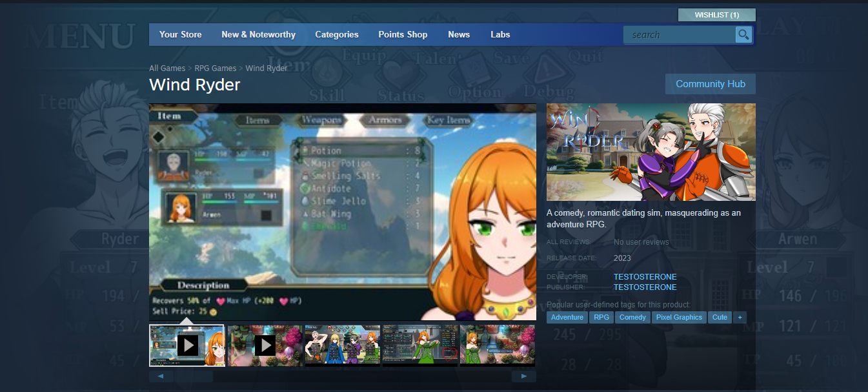Click the main video player area

(343, 212)
